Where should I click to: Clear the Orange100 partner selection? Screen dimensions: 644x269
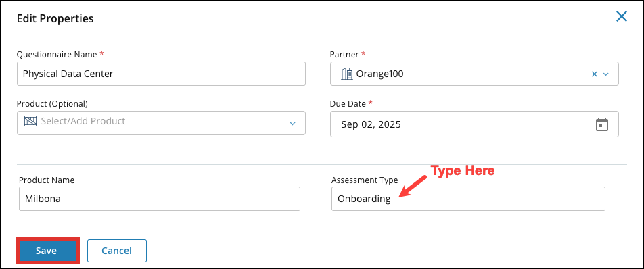(x=594, y=74)
